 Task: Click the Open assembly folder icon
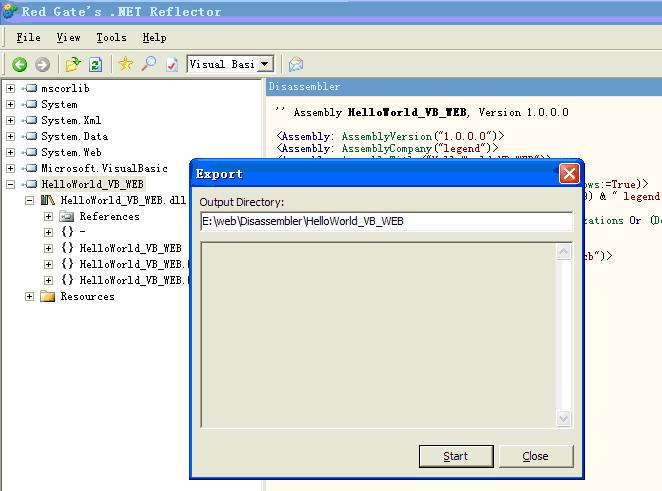pyautogui.click(x=73, y=64)
